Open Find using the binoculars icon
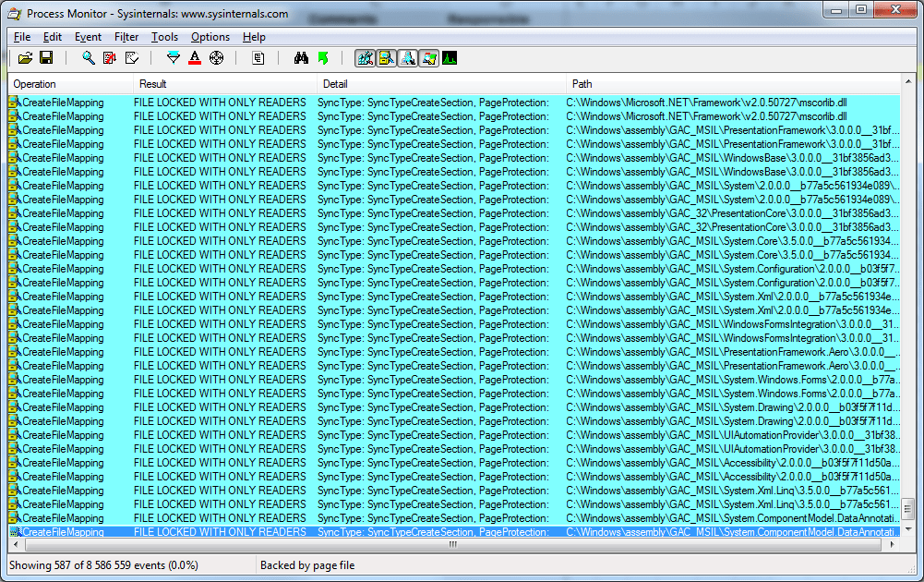The image size is (924, 582). [x=301, y=58]
